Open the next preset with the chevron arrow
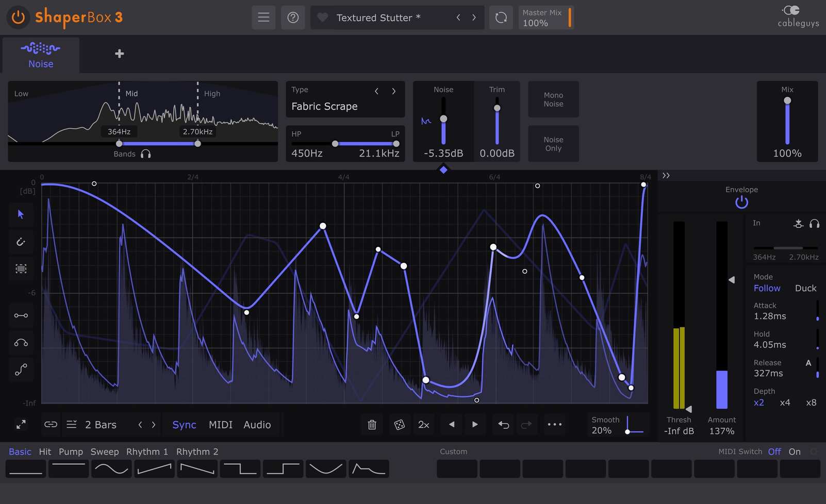The height and width of the screenshot is (504, 826). tap(474, 17)
